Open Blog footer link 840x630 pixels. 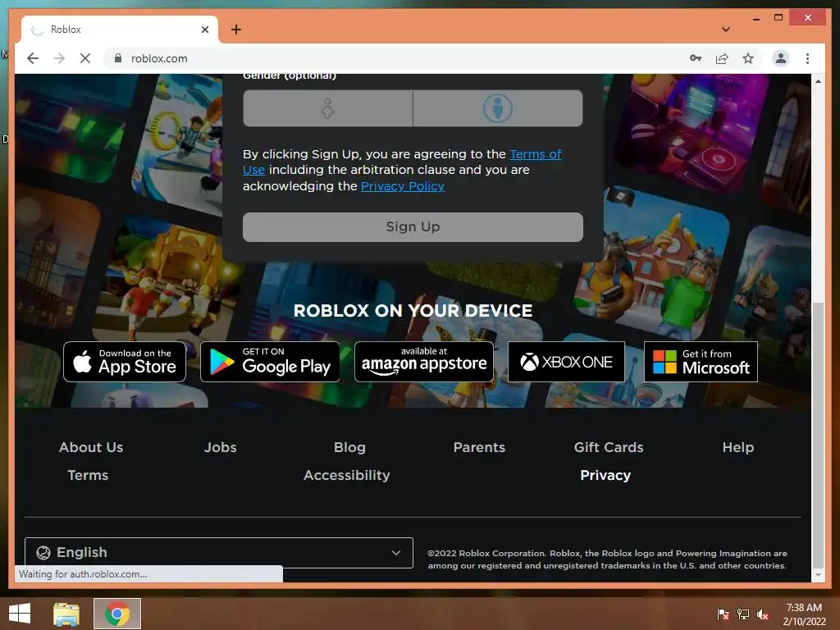point(349,447)
